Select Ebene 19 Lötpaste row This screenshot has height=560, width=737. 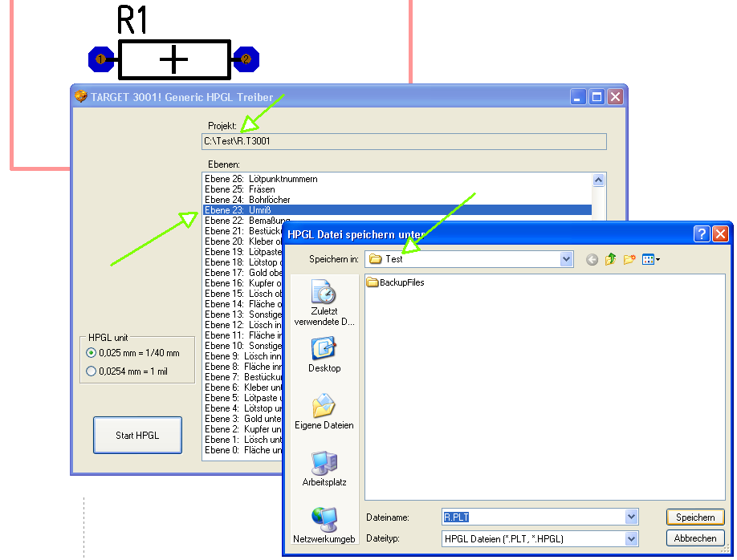pyautogui.click(x=242, y=252)
